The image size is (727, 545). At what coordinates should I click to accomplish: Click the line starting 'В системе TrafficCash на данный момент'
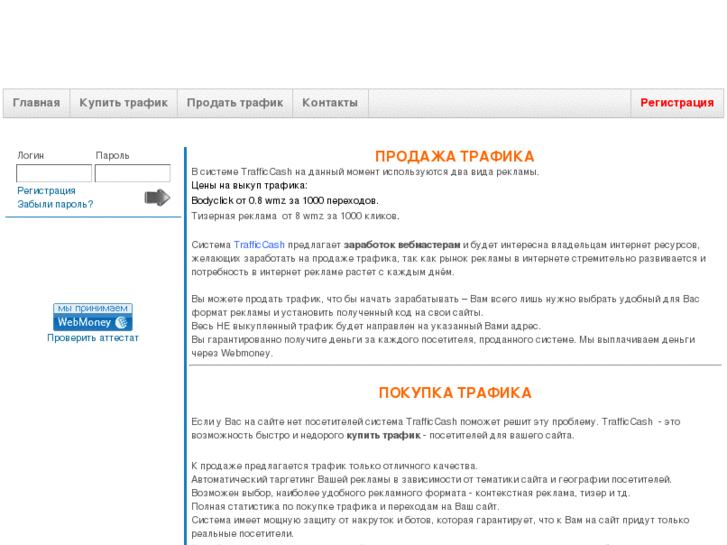(365, 172)
